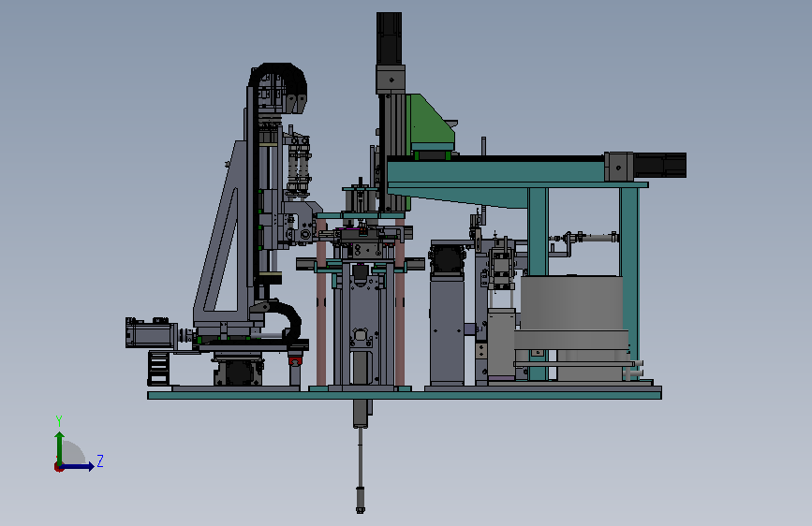The height and width of the screenshot is (526, 812).
Task: Click the red origin point of the coordinate triad
Action: coord(58,467)
